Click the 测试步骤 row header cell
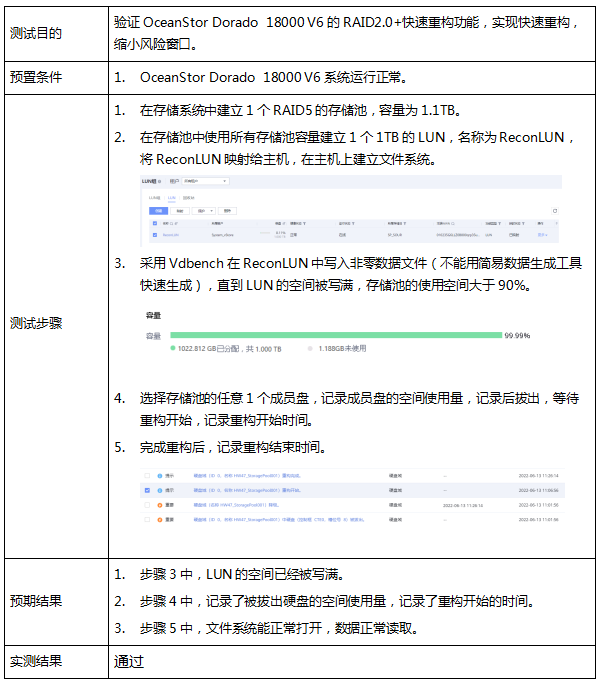Viewport: 600px width, 684px height. (x=56, y=326)
